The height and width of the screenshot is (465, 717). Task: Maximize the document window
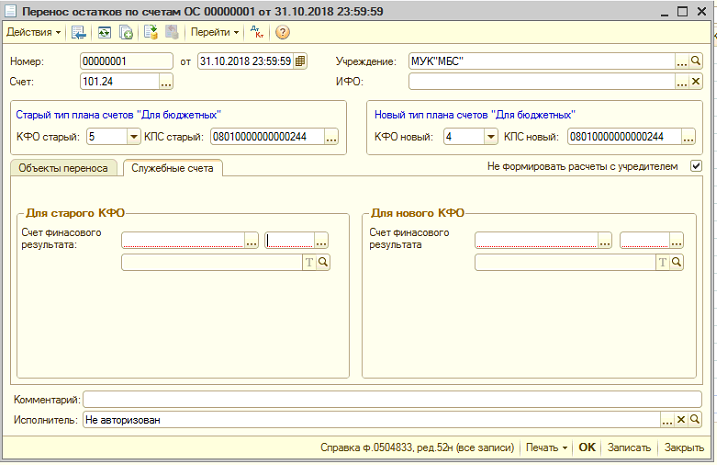click(682, 11)
